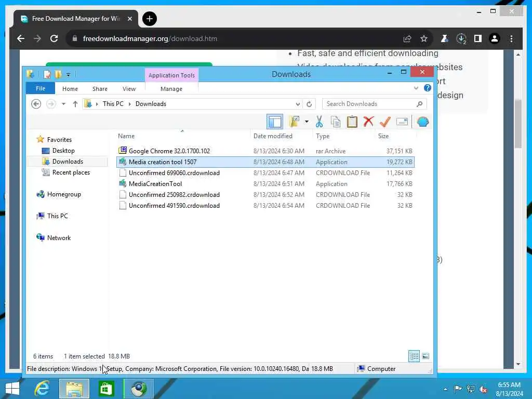Image resolution: width=532 pixels, height=399 pixels.
Task: Sort by the Type column header
Action: pos(322,136)
